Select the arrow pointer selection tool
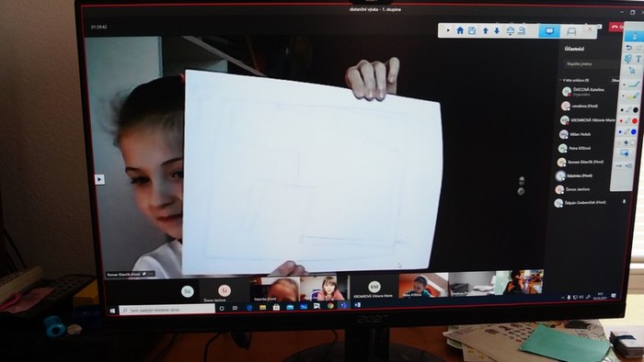 tap(632, 71)
